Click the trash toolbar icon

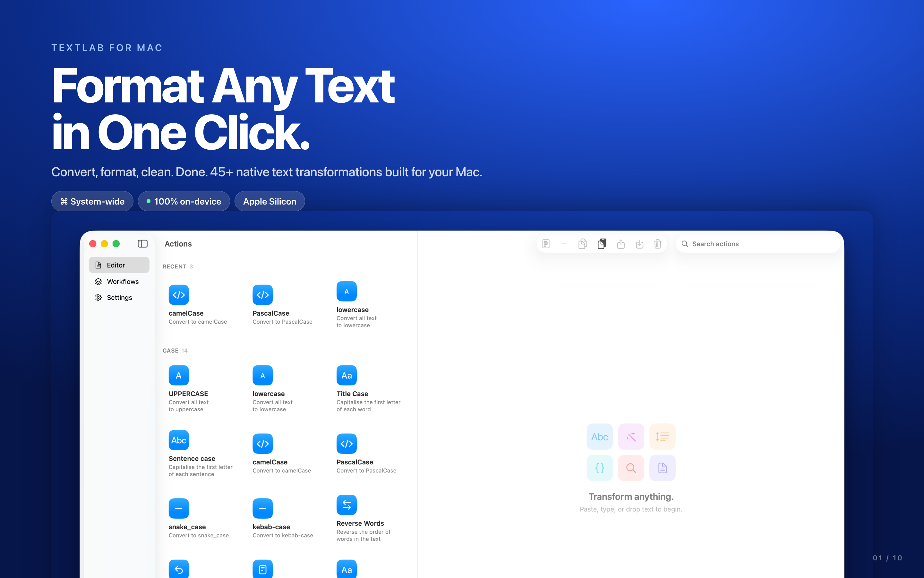tap(657, 243)
